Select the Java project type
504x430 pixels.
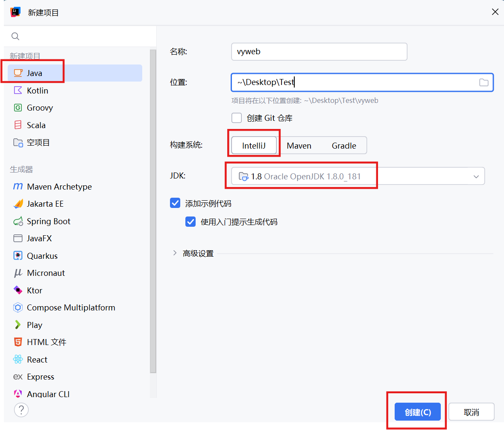pos(75,73)
